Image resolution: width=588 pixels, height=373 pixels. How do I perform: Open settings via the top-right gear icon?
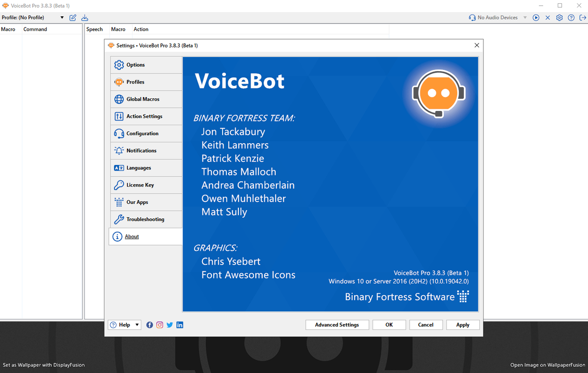(560, 18)
